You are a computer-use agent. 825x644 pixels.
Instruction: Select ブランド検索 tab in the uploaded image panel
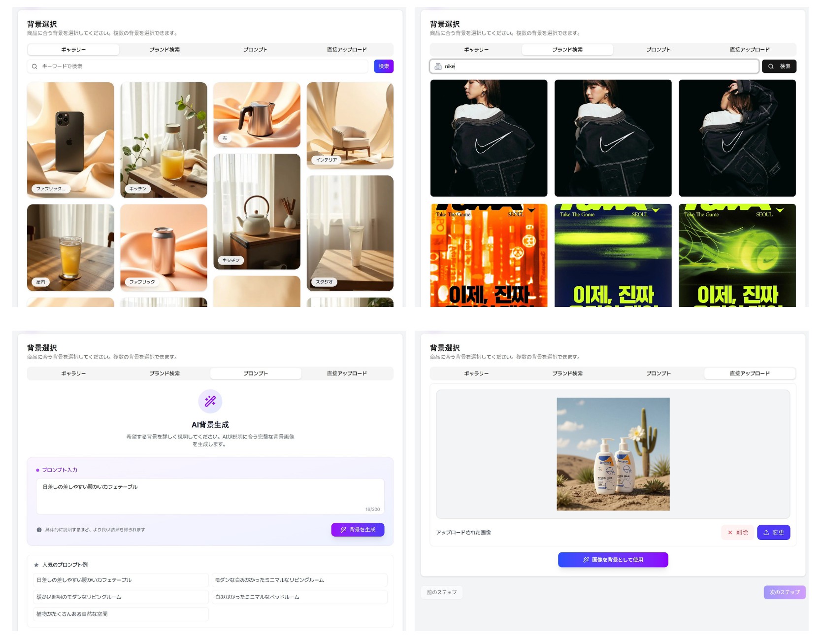coord(567,373)
